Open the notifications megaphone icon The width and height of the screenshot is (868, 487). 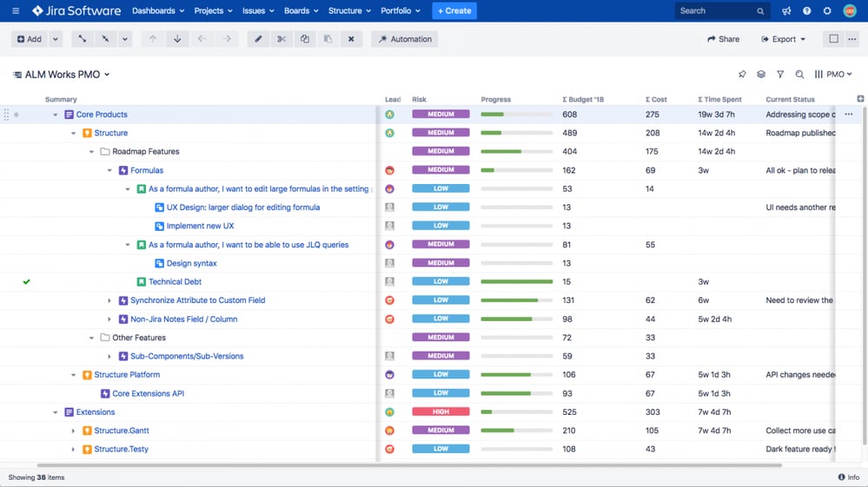pyautogui.click(x=786, y=10)
